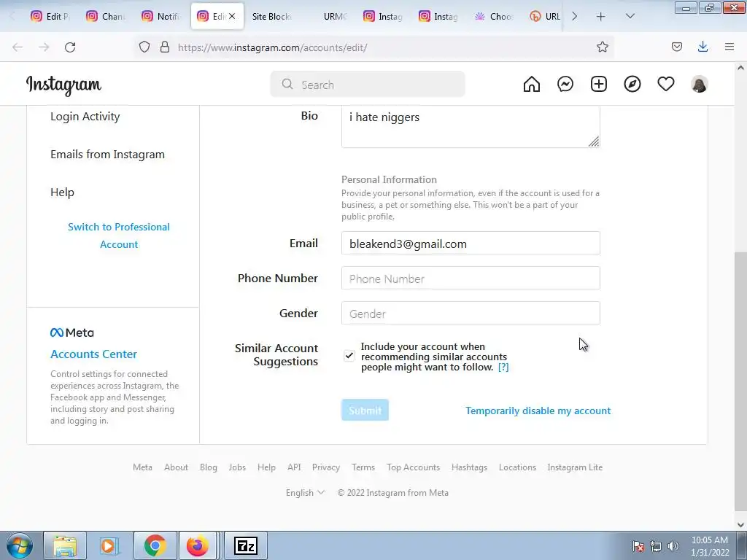
Task: Open Login Activity settings
Action: (85, 117)
